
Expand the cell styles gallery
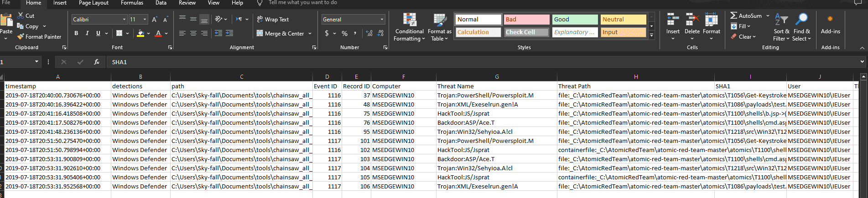[652, 35]
